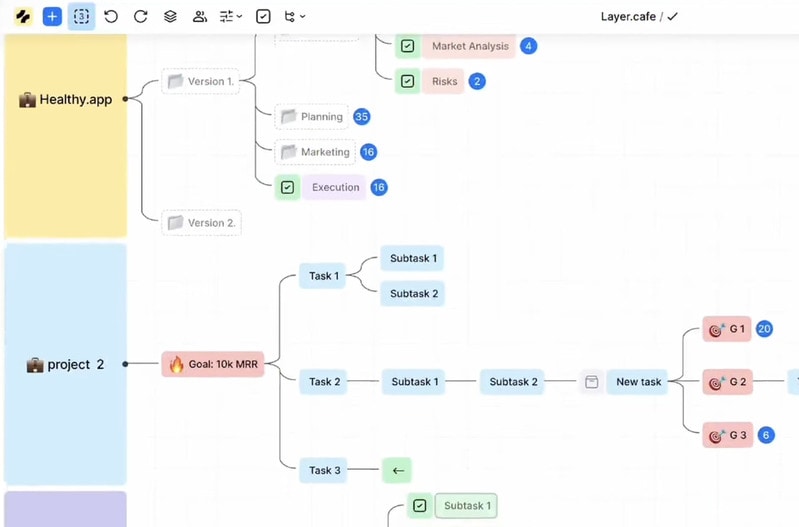This screenshot has height=527, width=799.
Task: Open the sliders settings dropdown
Action: coord(231,16)
